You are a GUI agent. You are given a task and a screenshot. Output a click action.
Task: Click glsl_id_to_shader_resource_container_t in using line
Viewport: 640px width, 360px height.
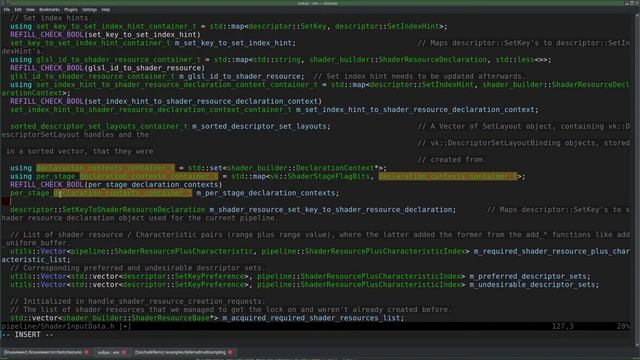tap(118, 60)
